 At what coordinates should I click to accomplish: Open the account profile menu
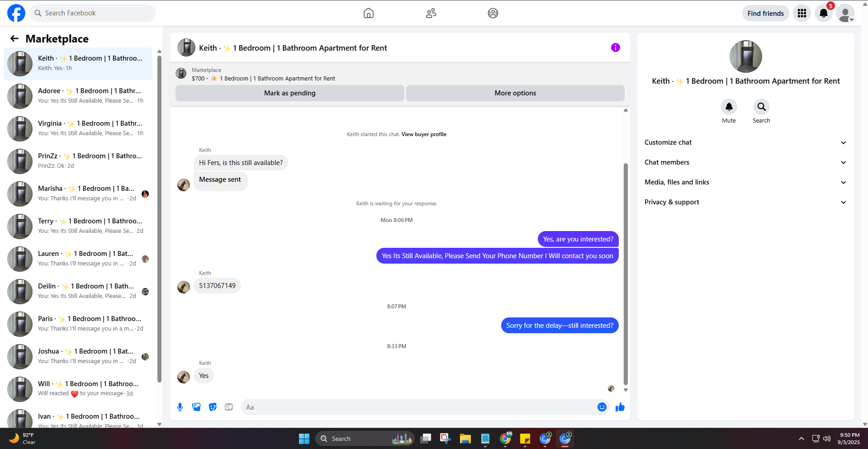click(845, 13)
